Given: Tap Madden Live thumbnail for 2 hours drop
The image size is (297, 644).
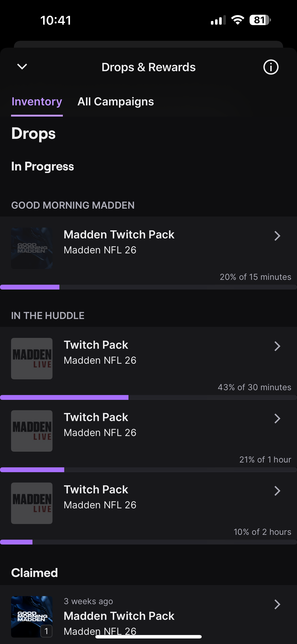Looking at the screenshot, I should pos(32,503).
